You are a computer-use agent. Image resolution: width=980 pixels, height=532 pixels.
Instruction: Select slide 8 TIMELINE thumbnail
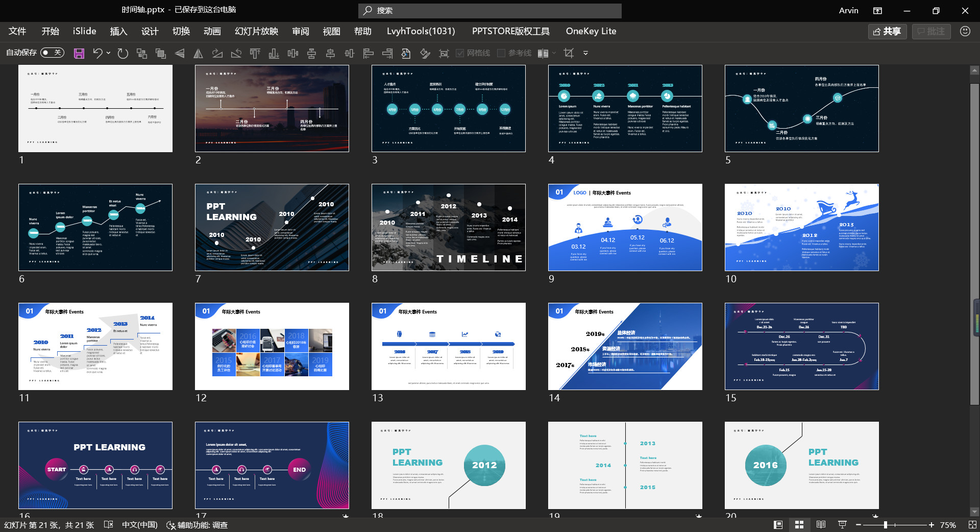[x=449, y=227]
